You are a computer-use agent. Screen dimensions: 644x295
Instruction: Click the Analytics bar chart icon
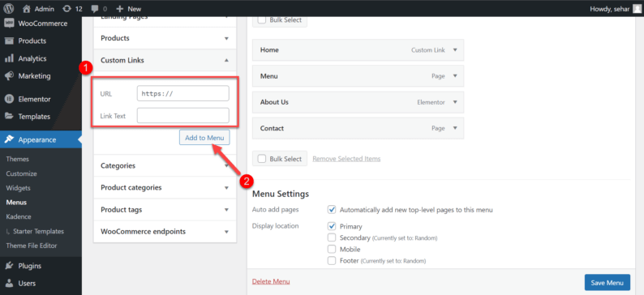[9, 58]
